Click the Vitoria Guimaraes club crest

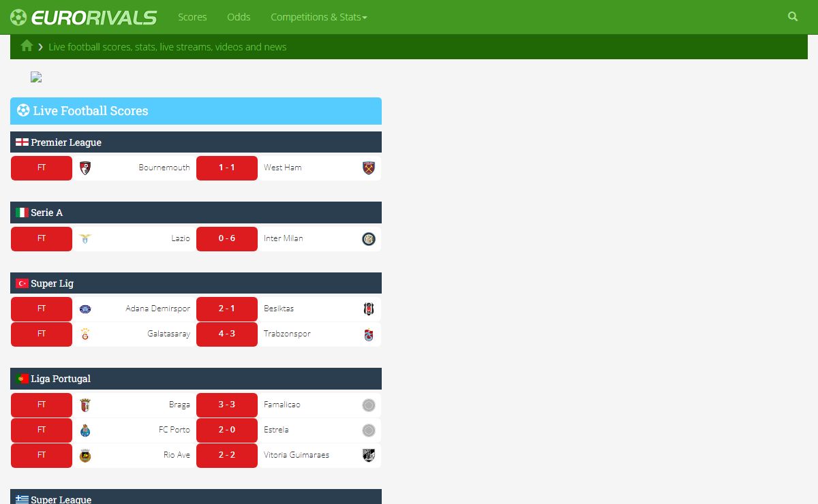[369, 455]
